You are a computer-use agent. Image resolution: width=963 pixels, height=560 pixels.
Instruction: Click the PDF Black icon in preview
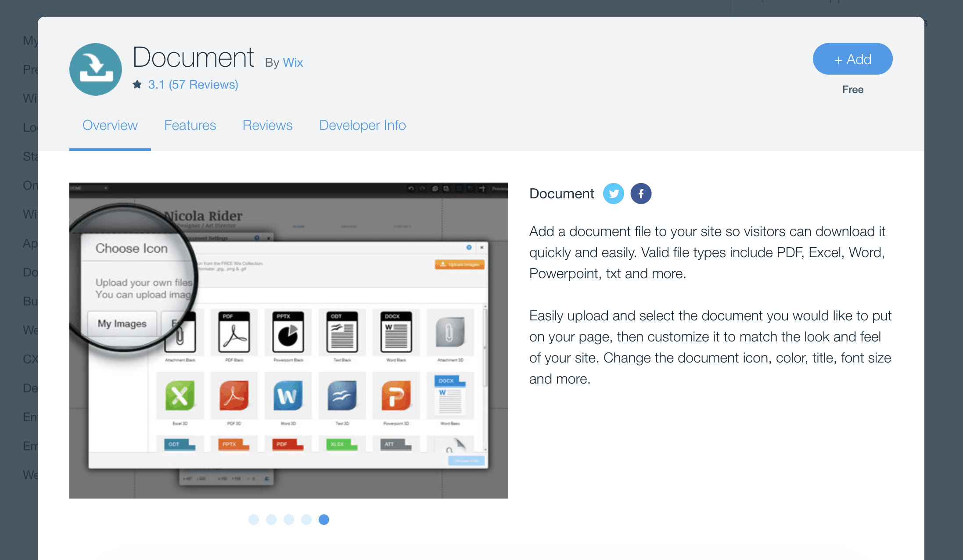(x=234, y=332)
